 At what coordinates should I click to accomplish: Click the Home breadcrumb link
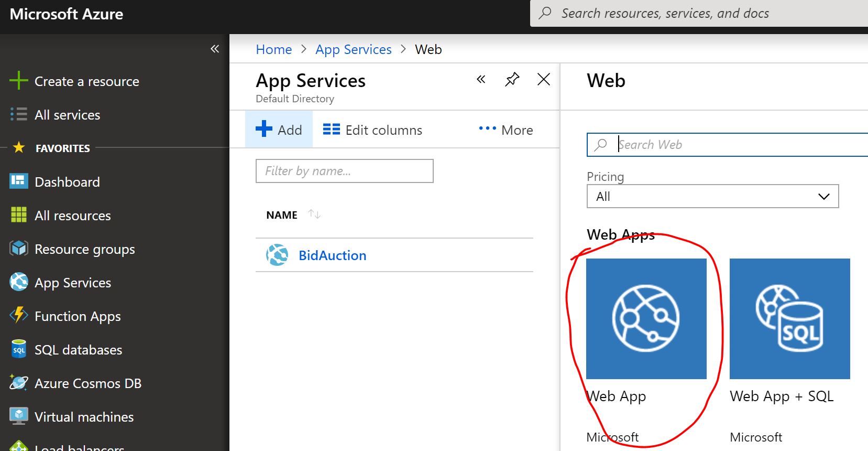point(274,49)
